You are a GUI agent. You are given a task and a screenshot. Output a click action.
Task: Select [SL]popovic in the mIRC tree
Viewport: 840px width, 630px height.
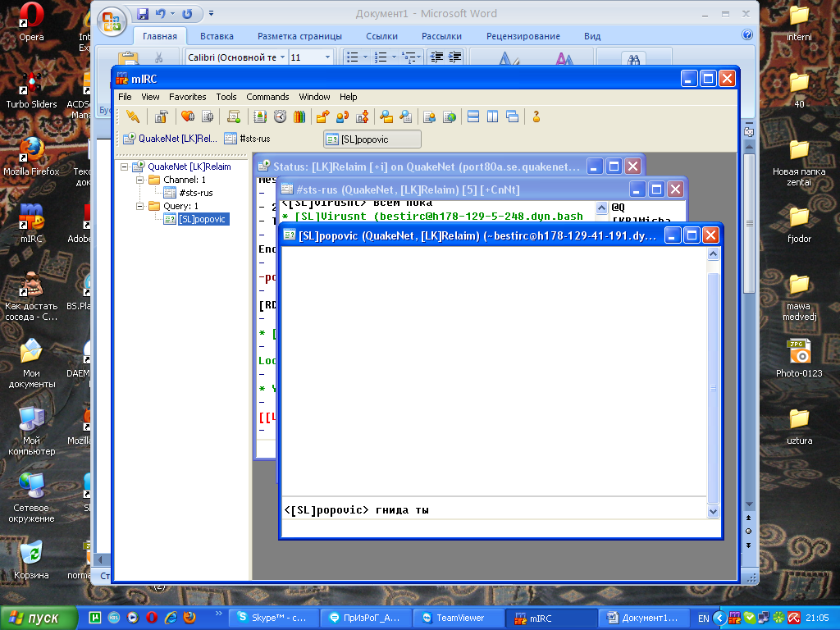pyautogui.click(x=202, y=219)
